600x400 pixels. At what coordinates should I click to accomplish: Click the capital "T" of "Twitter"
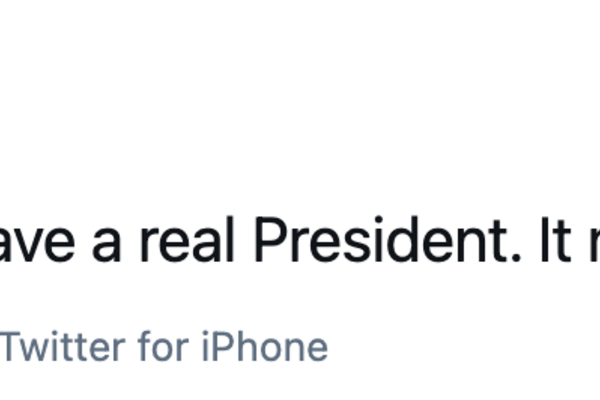pyautogui.click(x=11, y=347)
